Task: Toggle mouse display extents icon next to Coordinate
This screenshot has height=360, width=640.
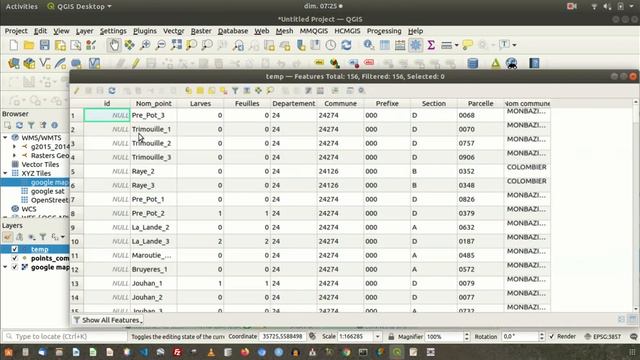Action: tap(312, 336)
